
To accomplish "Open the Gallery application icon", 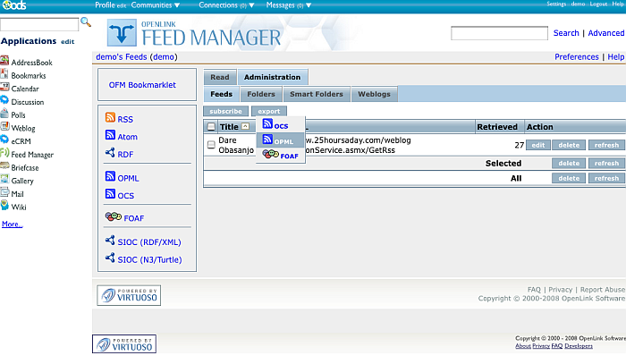I will (4, 180).
